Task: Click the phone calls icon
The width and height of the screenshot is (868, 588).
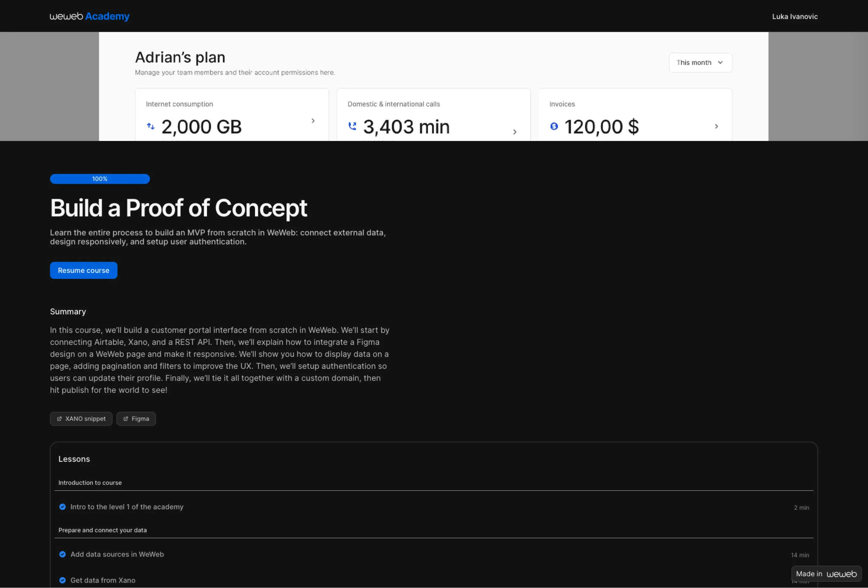Action: [x=352, y=126]
